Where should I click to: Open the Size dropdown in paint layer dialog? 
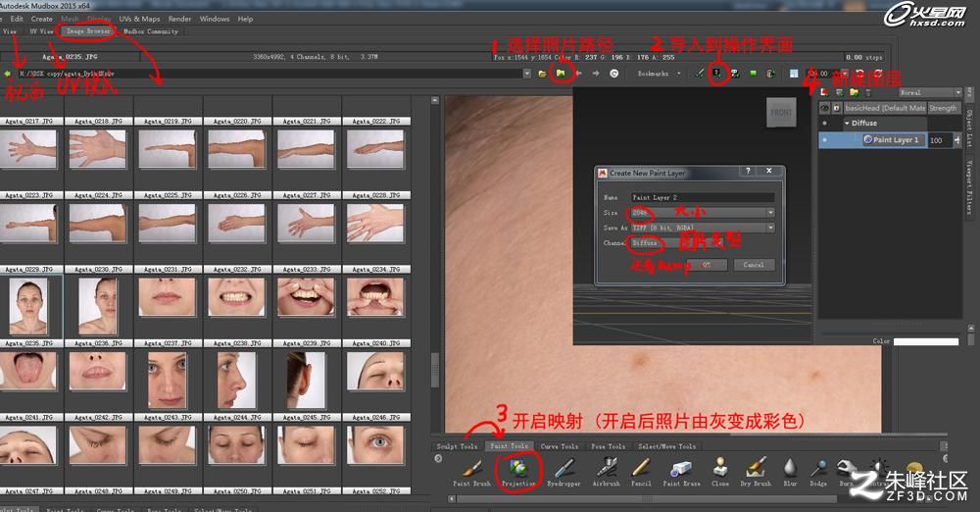click(702, 213)
